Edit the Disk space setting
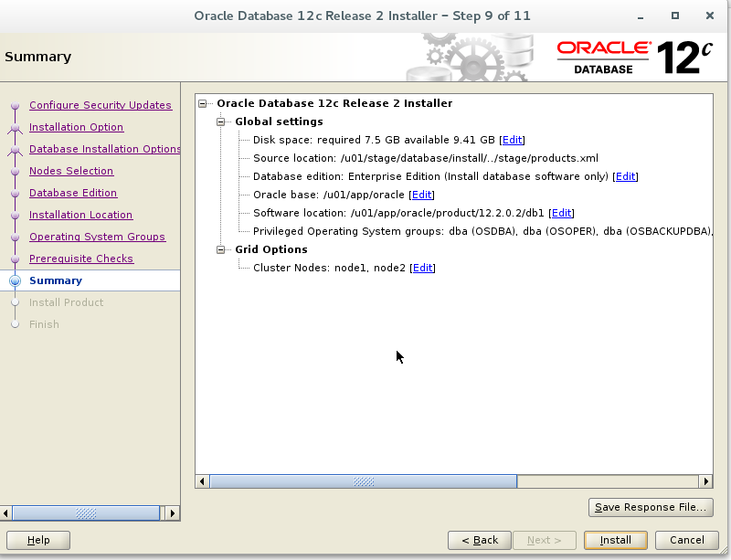Screen dimensions: 731x560 (x=513, y=139)
